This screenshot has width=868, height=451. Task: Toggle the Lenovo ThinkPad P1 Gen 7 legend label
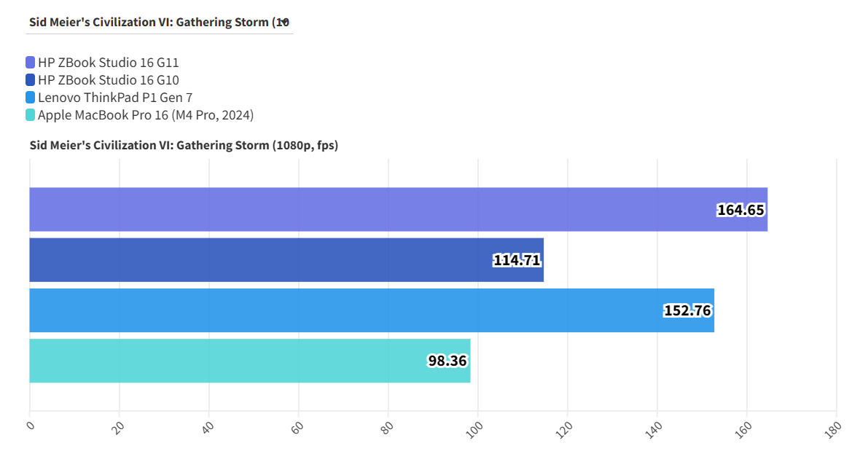(x=115, y=98)
